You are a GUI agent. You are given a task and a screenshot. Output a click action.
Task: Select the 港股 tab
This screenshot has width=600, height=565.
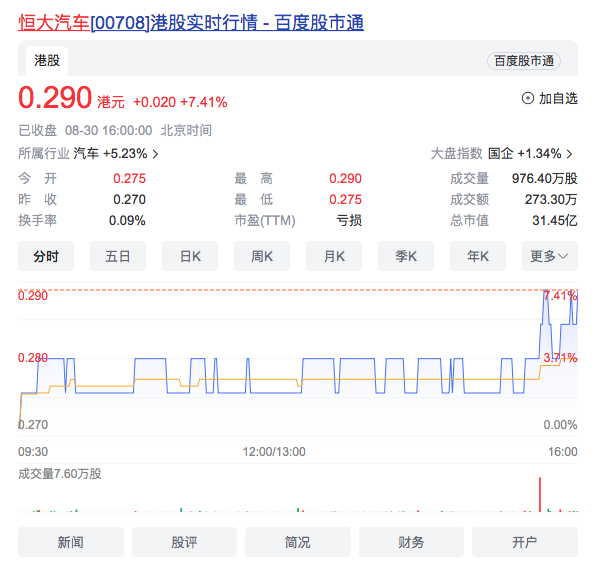47,61
